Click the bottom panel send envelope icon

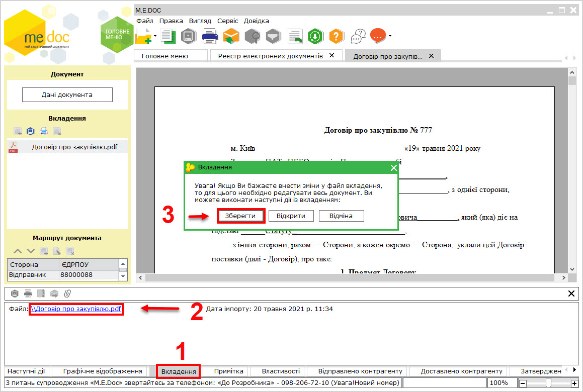pos(54,293)
